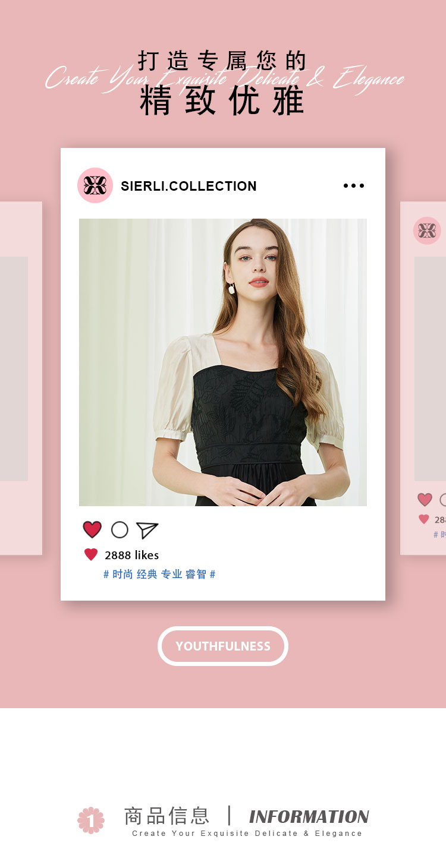The height and width of the screenshot is (868, 446).
Task: Like the post with the large heart
Action: pos(92,529)
